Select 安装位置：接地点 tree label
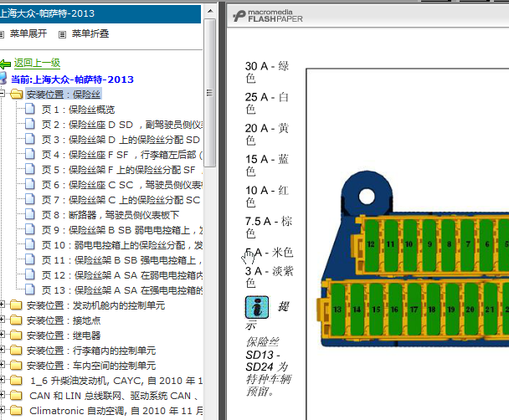This screenshot has width=509, height=420. (x=64, y=320)
